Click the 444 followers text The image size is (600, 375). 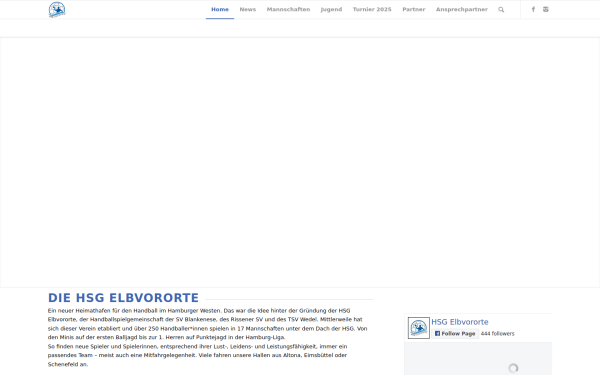(x=497, y=334)
